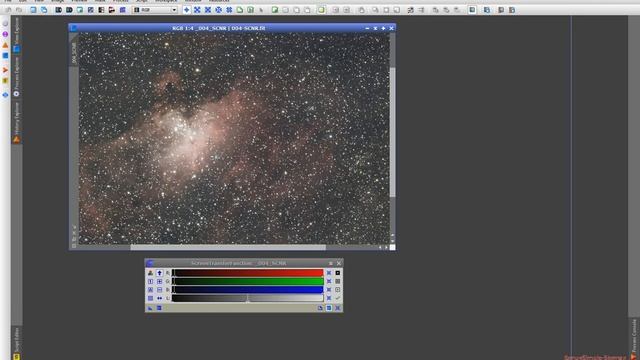Open the Process Explorer side tab
640x360 pixels.
17,77
